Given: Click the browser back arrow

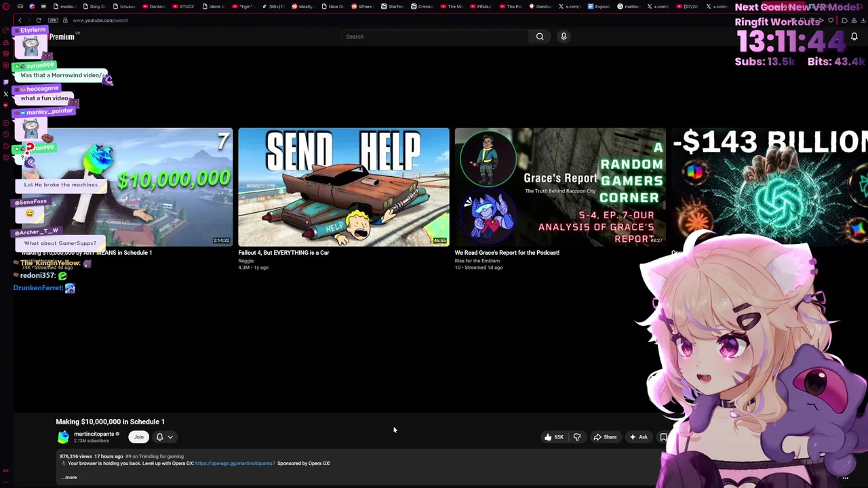Looking at the screenshot, I should click(20, 20).
